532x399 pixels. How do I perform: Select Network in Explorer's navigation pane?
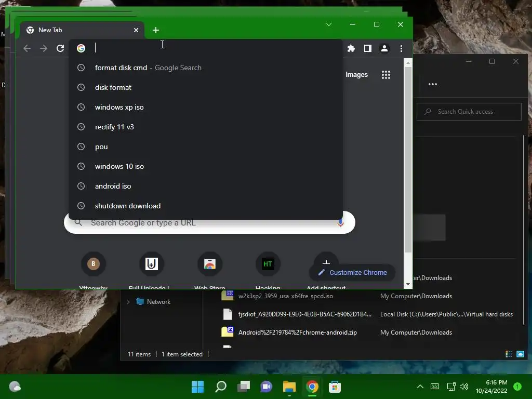[x=158, y=302]
